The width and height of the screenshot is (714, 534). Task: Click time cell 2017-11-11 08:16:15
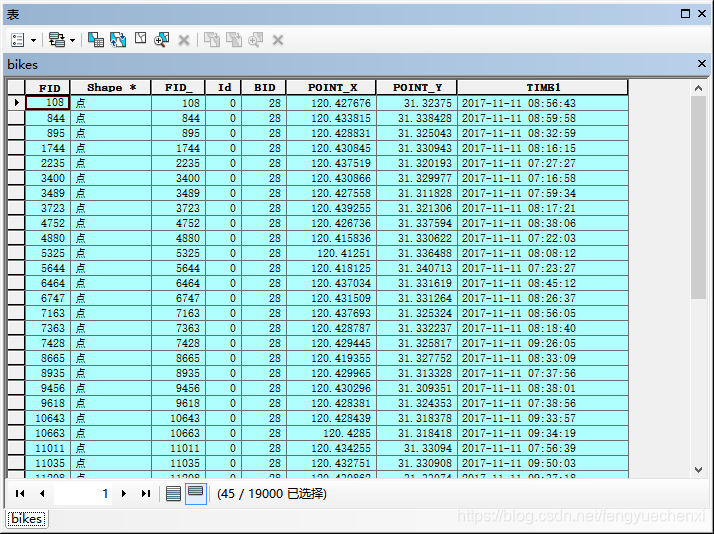[543, 148]
